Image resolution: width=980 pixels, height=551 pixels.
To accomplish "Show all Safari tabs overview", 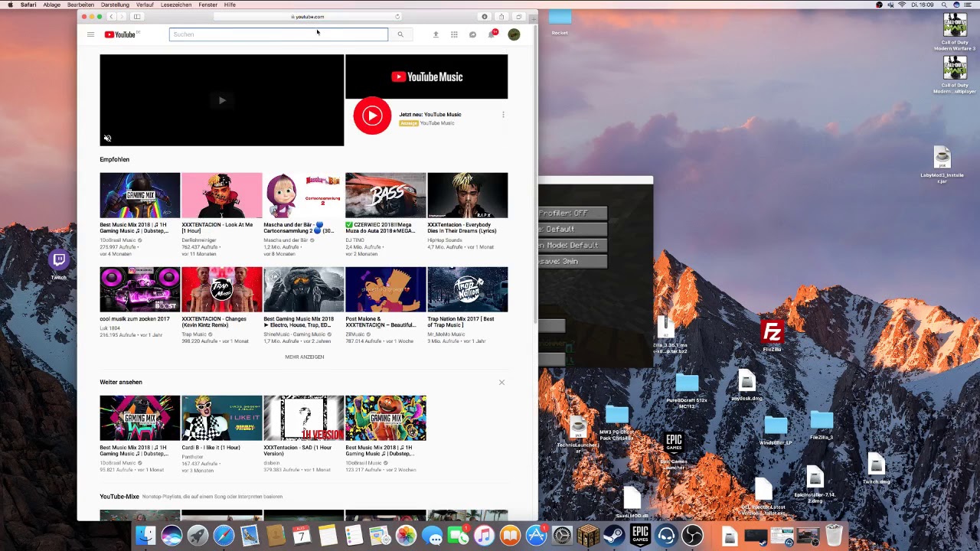I will tap(518, 16).
